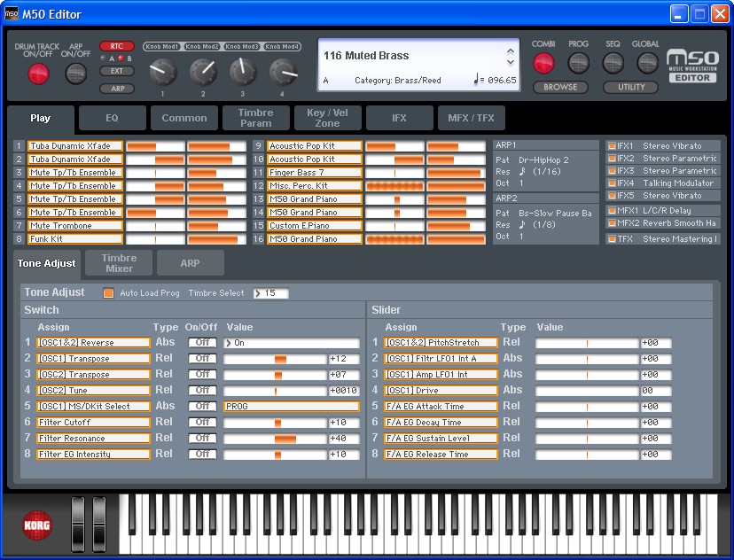Click the RTC button
The width and height of the screenshot is (734, 560).
click(x=116, y=46)
